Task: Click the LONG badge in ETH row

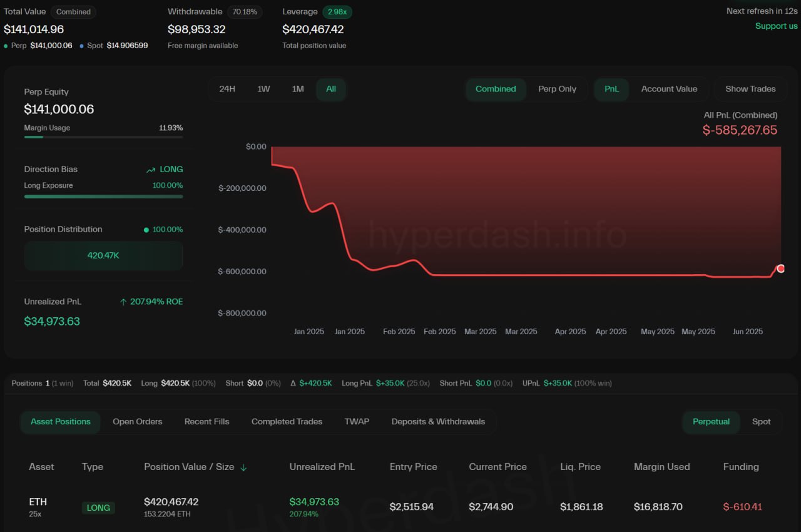Action: tap(98, 508)
